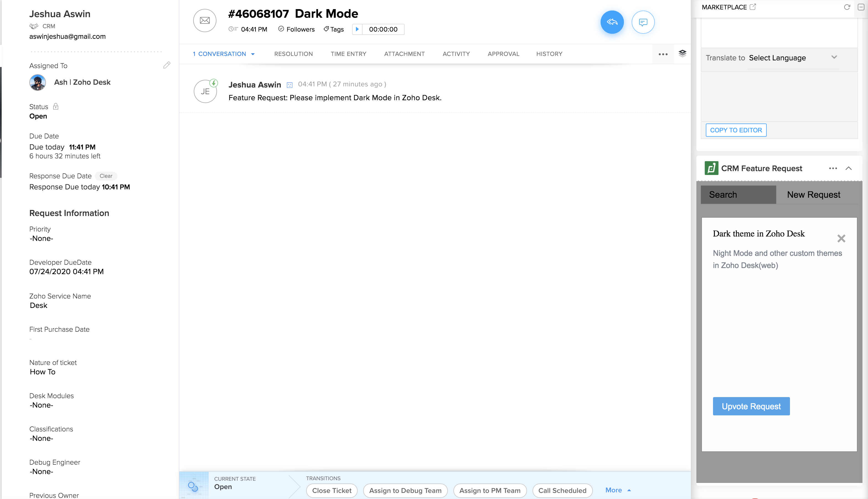
Task: Open the Tags option in header
Action: click(x=334, y=29)
